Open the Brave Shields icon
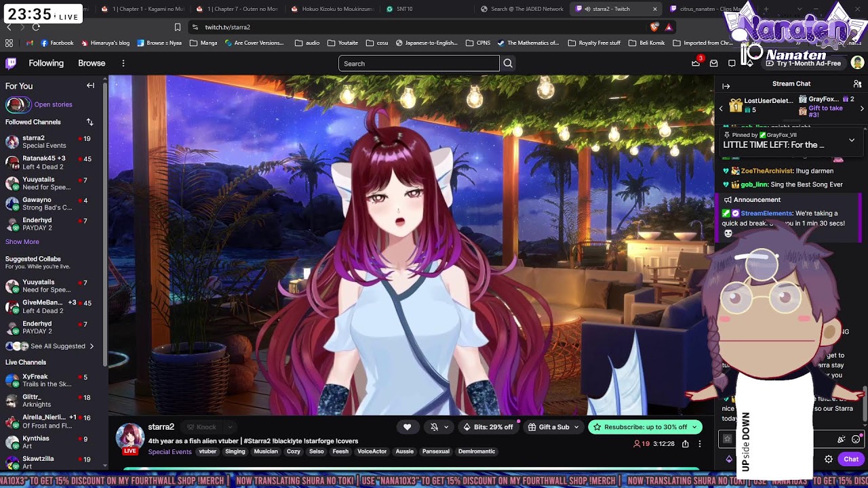 coord(654,27)
